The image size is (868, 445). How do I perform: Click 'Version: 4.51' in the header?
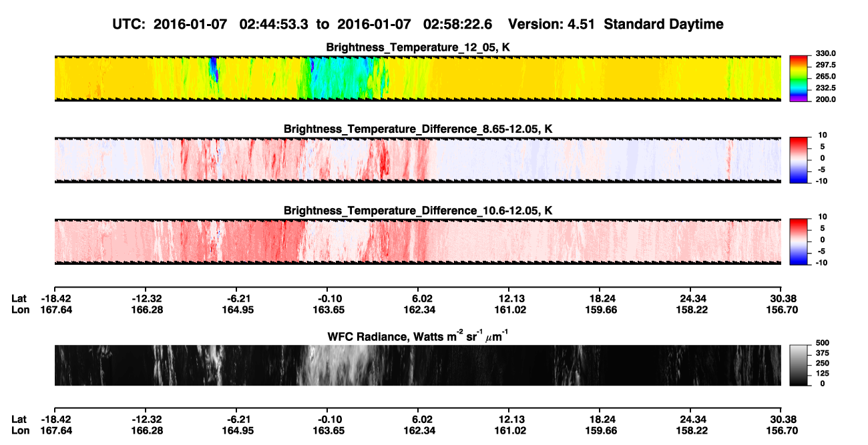tap(552, 25)
